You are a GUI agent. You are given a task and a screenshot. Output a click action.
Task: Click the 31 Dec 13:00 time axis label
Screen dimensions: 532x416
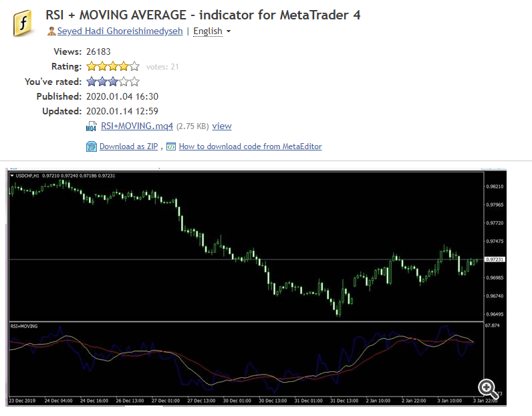pyautogui.click(x=344, y=401)
